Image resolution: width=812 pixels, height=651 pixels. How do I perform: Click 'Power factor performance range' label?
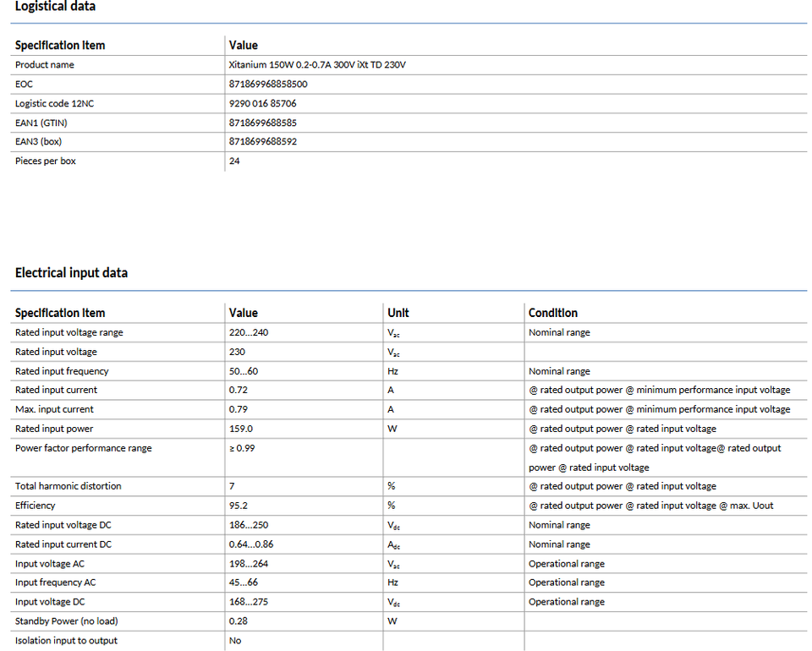(84, 448)
